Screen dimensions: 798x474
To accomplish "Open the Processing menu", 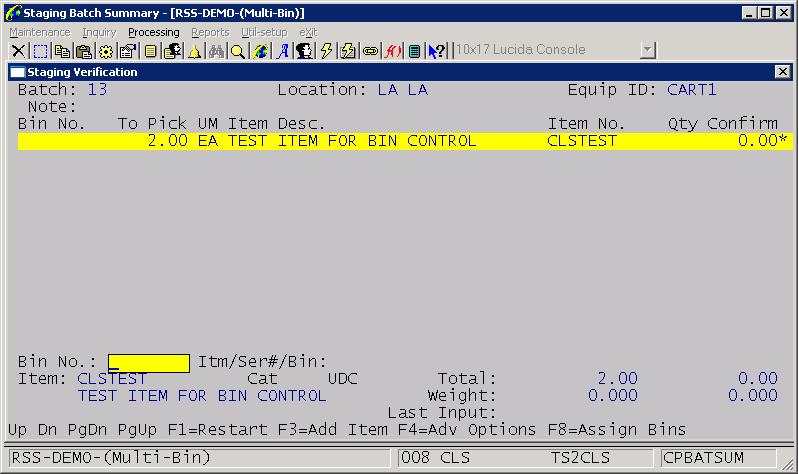I will pyautogui.click(x=154, y=33).
